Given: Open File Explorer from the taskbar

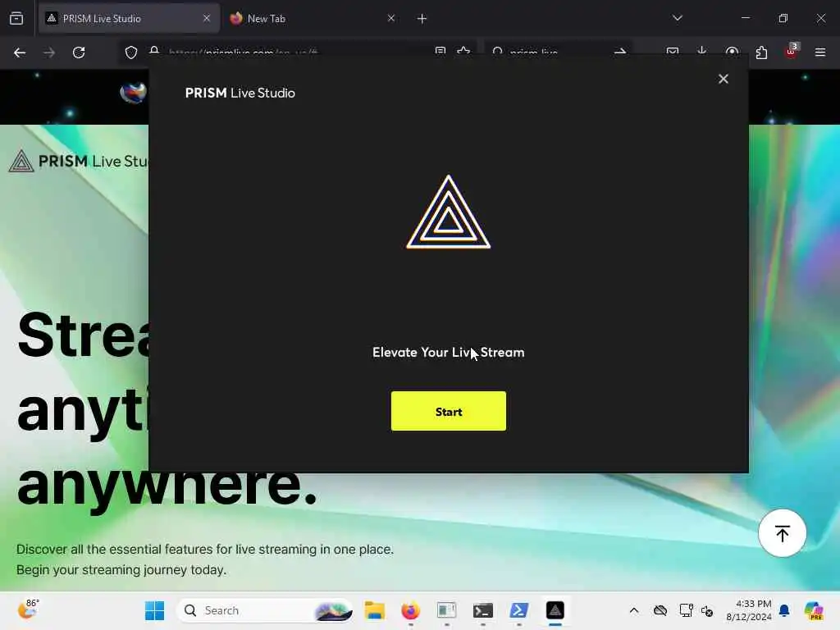Looking at the screenshot, I should tap(374, 610).
